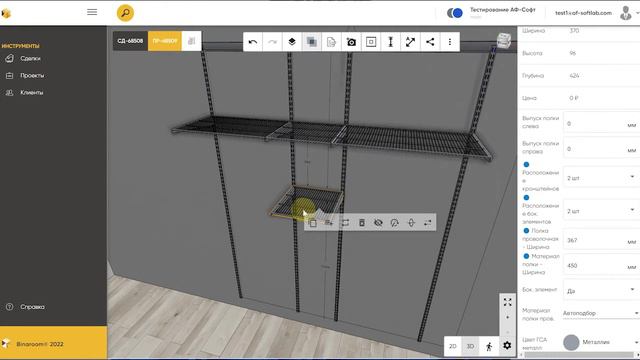Click Выпуск полки справа input field
The height and width of the screenshot is (360, 640).
click(601, 148)
